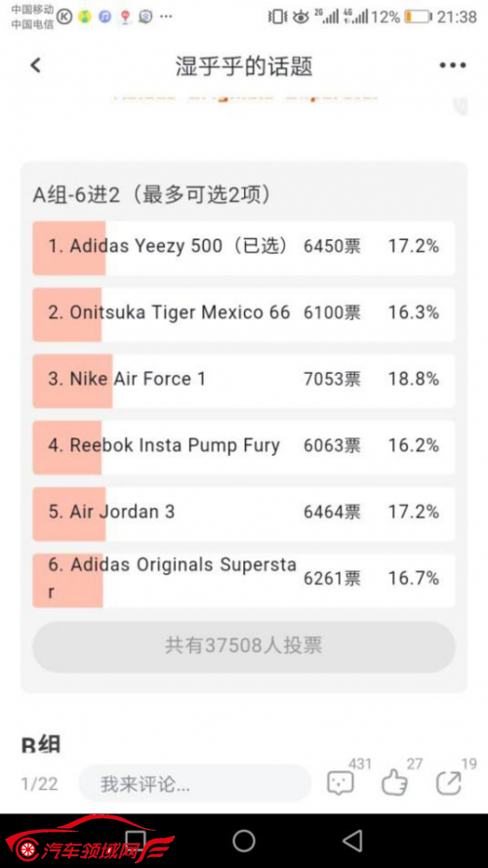This screenshot has height=868, width=488.
Task: Tap the A组-6进2 poll heading
Action: tap(152, 194)
